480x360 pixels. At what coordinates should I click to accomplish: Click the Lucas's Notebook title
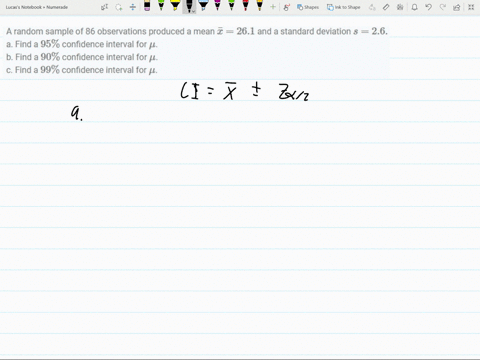pos(37,7)
